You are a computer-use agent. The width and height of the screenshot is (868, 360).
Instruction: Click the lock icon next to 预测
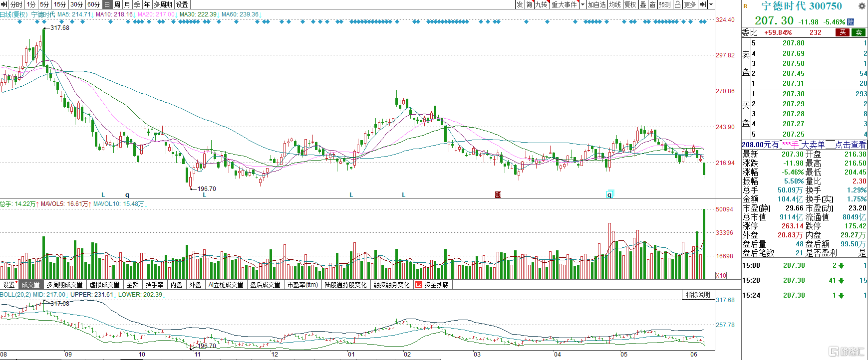point(677,4)
